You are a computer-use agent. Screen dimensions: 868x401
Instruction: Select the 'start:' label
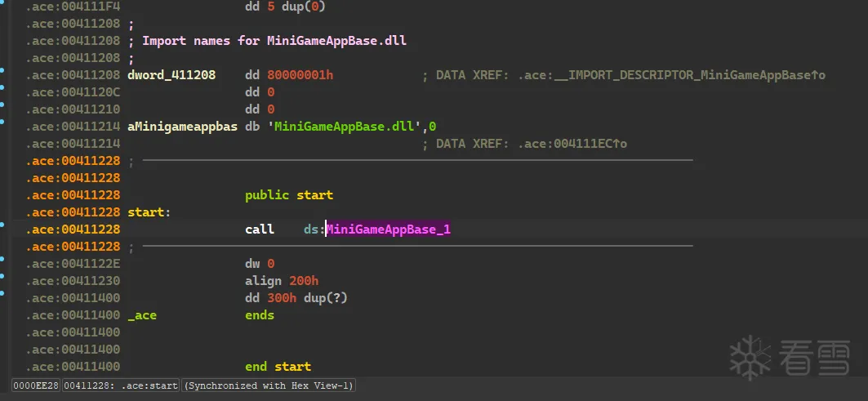pos(149,212)
